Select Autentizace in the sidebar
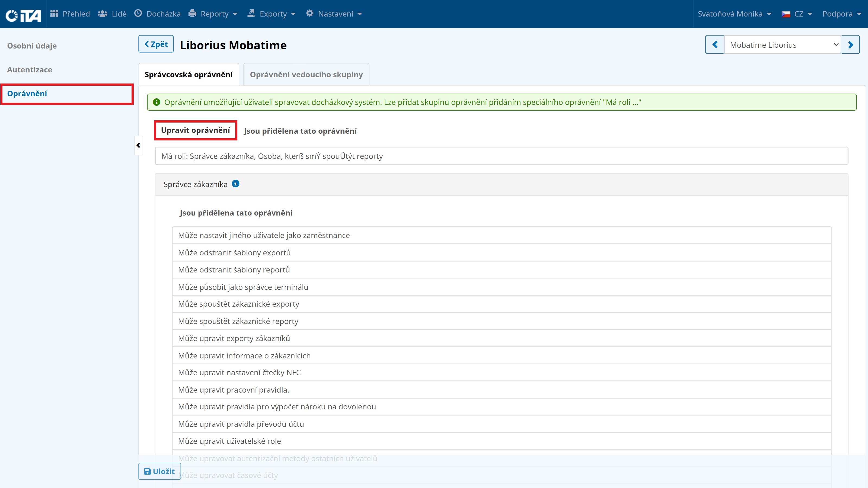The height and width of the screenshot is (488, 868). pos(30,70)
